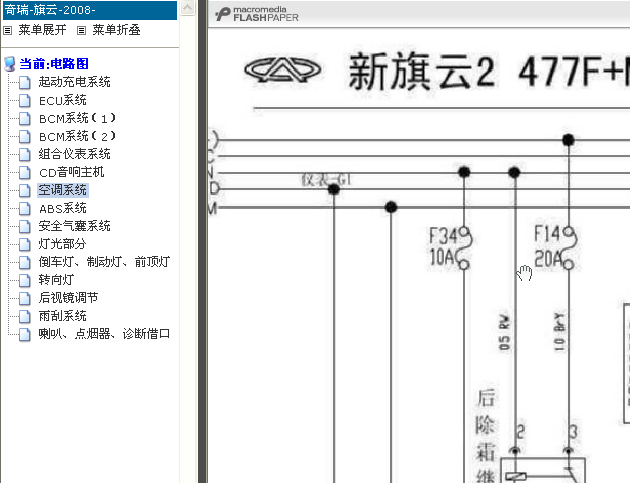This screenshot has height=483, width=630.
Task: Click the page icon beside 喇叭、点烟器、诊断借口
Action: click(25, 334)
